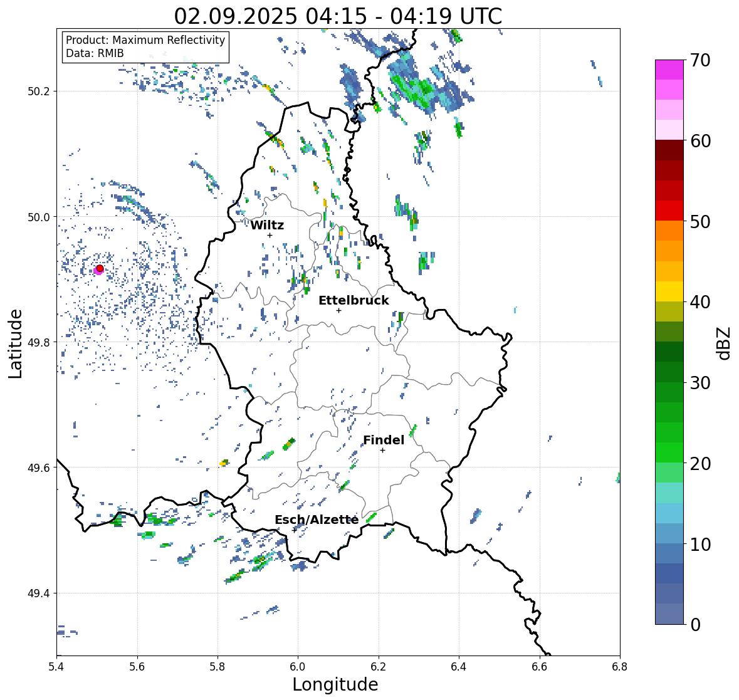Pick the magenta 70 dBZ colorbar segment
The image size is (739, 700).
tap(669, 70)
